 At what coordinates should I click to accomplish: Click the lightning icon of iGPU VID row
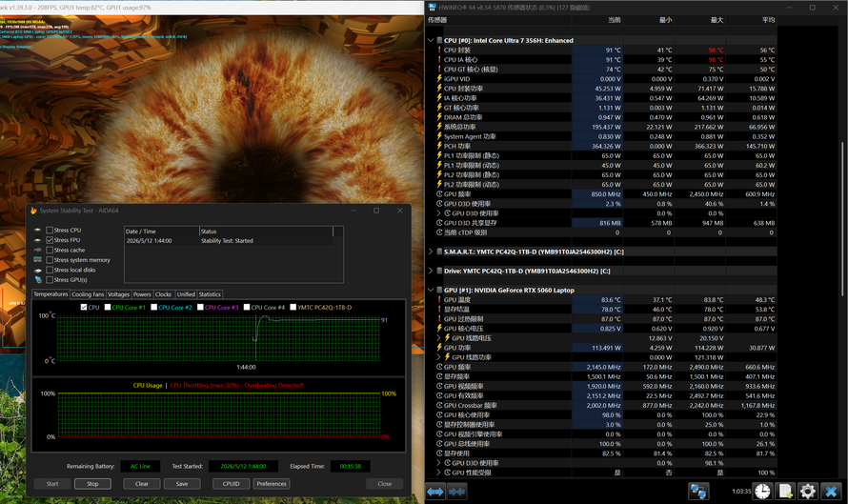click(439, 78)
